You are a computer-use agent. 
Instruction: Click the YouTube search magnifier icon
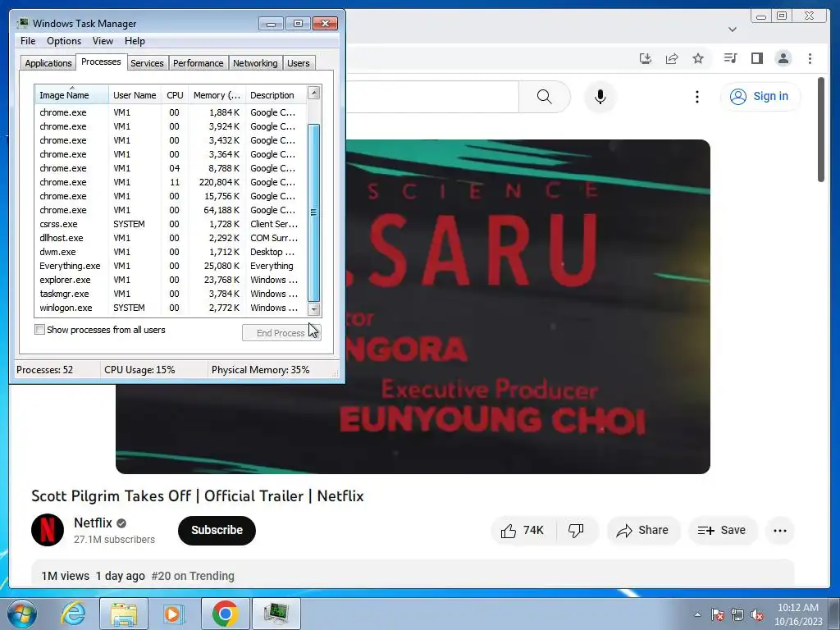click(545, 97)
